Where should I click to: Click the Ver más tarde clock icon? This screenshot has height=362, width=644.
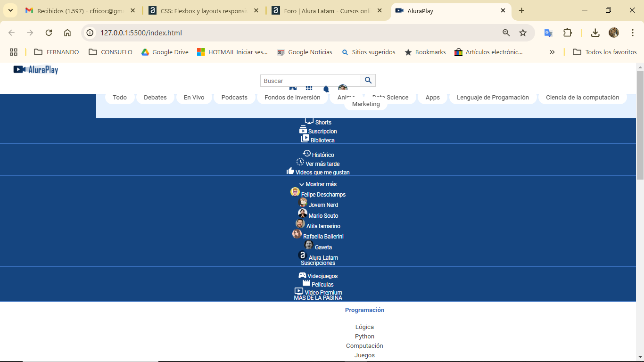[300, 162]
